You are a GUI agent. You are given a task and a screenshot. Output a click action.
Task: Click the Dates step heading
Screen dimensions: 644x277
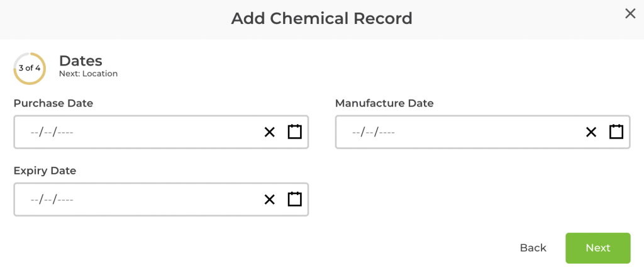click(x=80, y=60)
